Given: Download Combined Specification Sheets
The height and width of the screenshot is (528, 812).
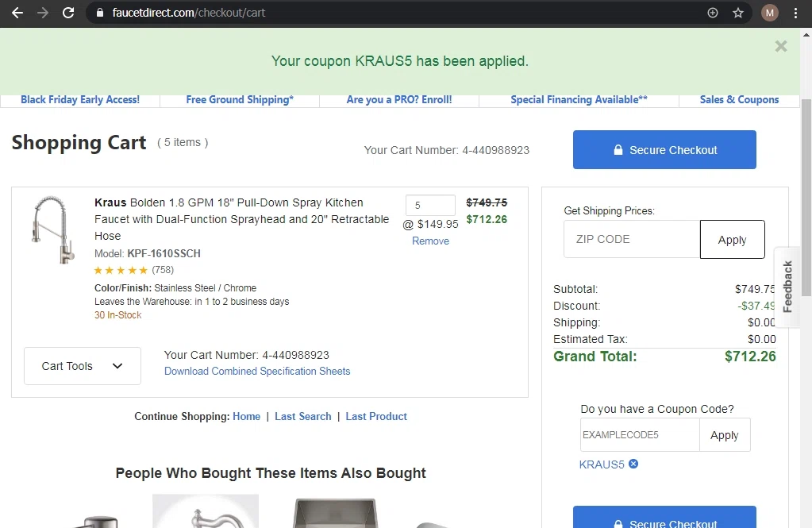Looking at the screenshot, I should click(257, 371).
